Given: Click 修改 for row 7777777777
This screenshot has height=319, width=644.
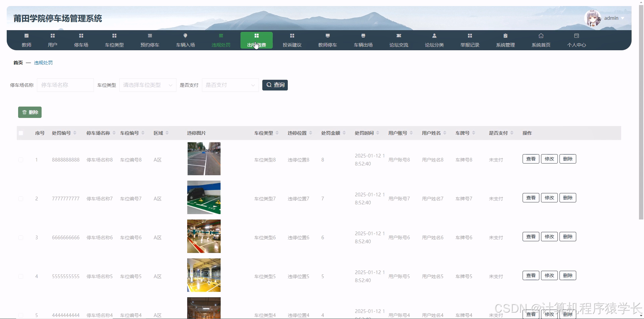Looking at the screenshot, I should 549,198.
